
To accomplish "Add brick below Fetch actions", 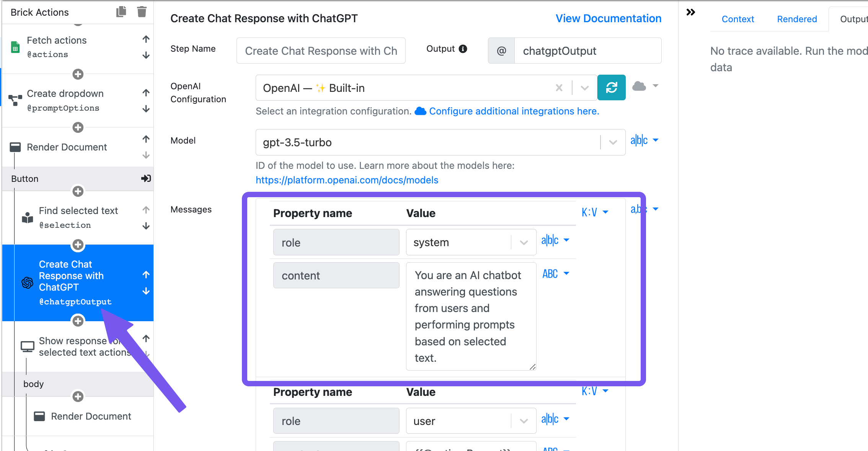I will pyautogui.click(x=78, y=74).
